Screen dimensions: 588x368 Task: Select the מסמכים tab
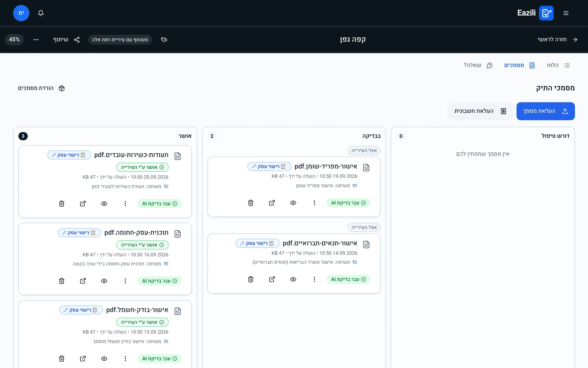[x=519, y=65]
